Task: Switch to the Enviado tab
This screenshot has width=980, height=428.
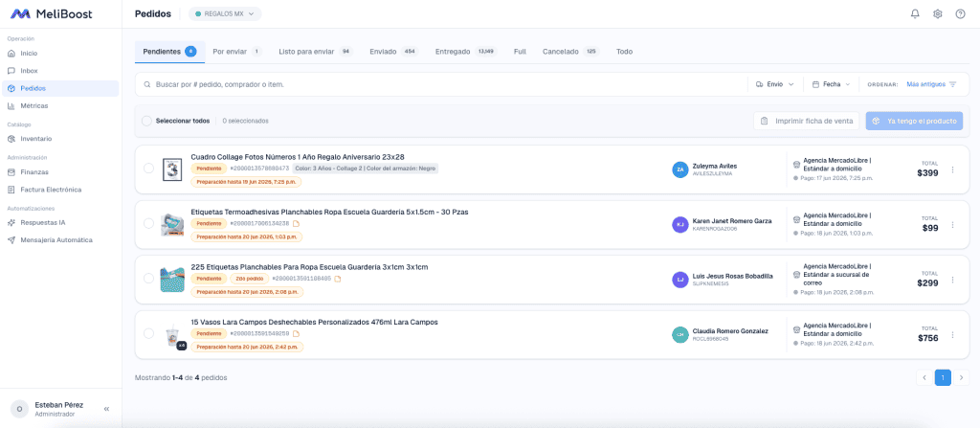Action: coord(393,52)
